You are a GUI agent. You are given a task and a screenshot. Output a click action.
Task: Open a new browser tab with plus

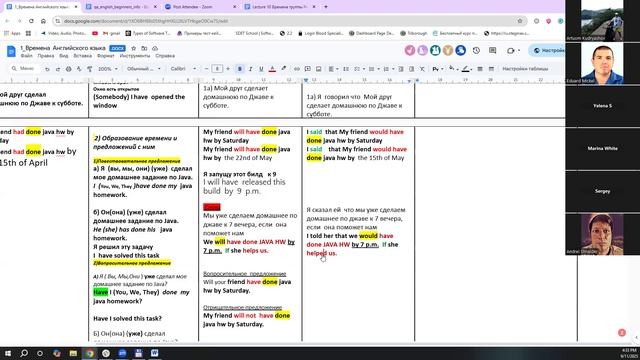(x=326, y=7)
